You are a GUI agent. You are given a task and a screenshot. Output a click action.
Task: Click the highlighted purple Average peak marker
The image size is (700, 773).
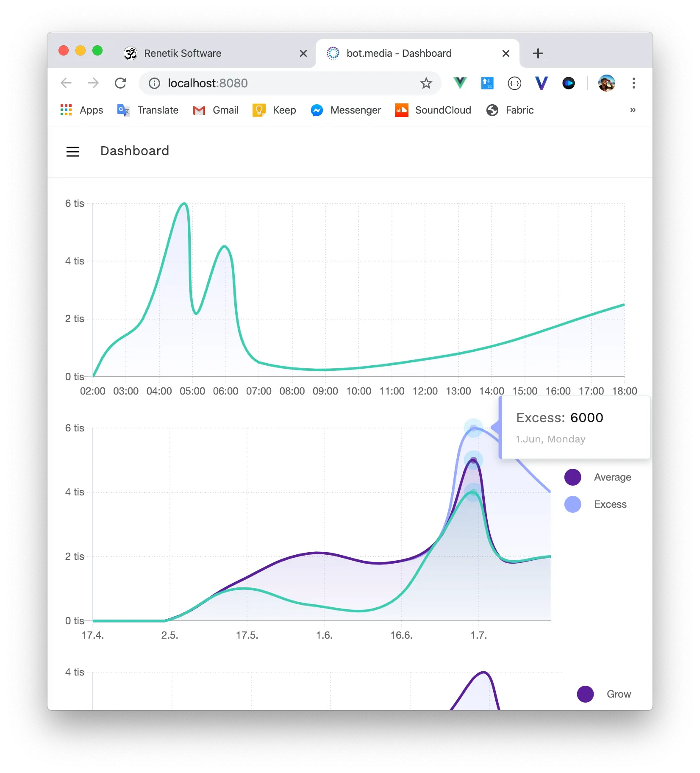pyautogui.click(x=474, y=460)
